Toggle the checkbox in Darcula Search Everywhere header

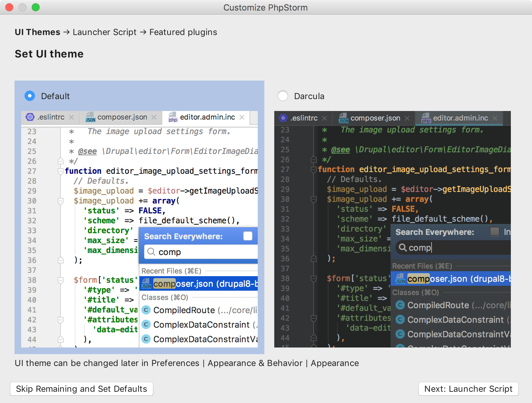(x=495, y=232)
